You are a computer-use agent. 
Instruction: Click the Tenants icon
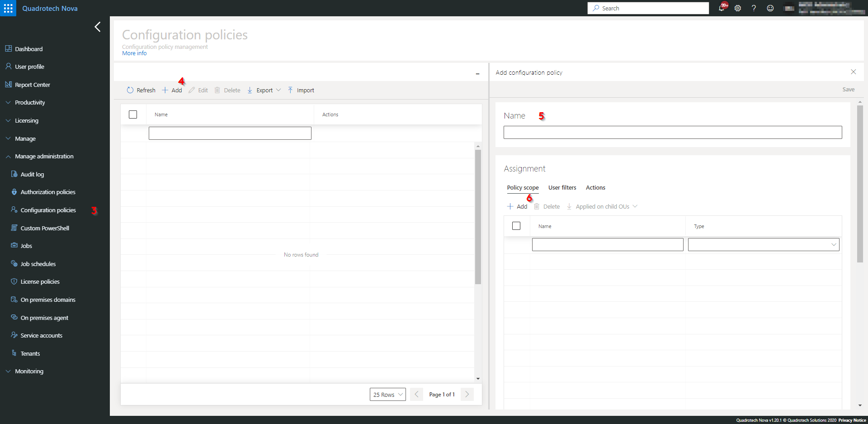(x=14, y=353)
